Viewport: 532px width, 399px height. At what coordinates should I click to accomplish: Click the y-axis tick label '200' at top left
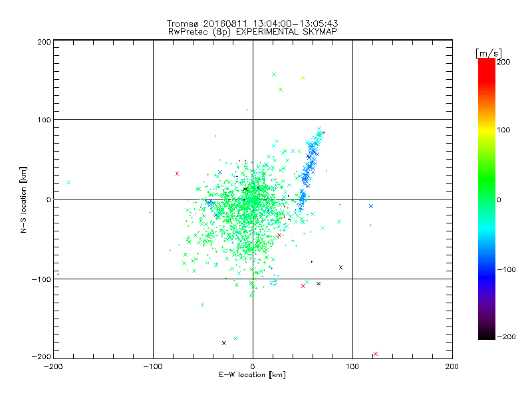pyautogui.click(x=44, y=42)
